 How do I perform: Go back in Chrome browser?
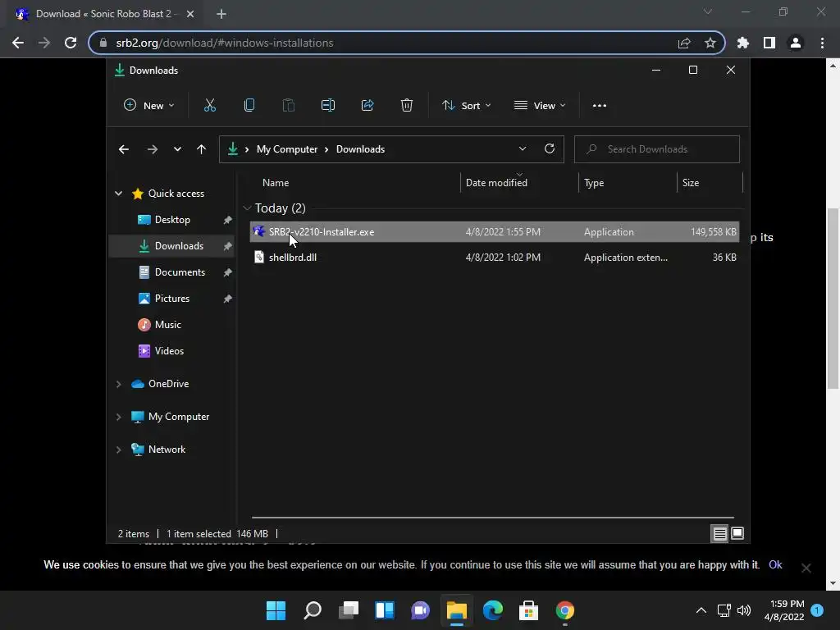point(18,43)
